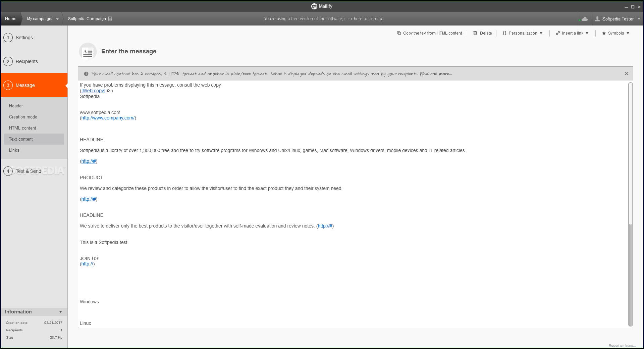This screenshot has width=644, height=349.
Task: Click the chain icon for Insert a link
Action: pyautogui.click(x=558, y=33)
